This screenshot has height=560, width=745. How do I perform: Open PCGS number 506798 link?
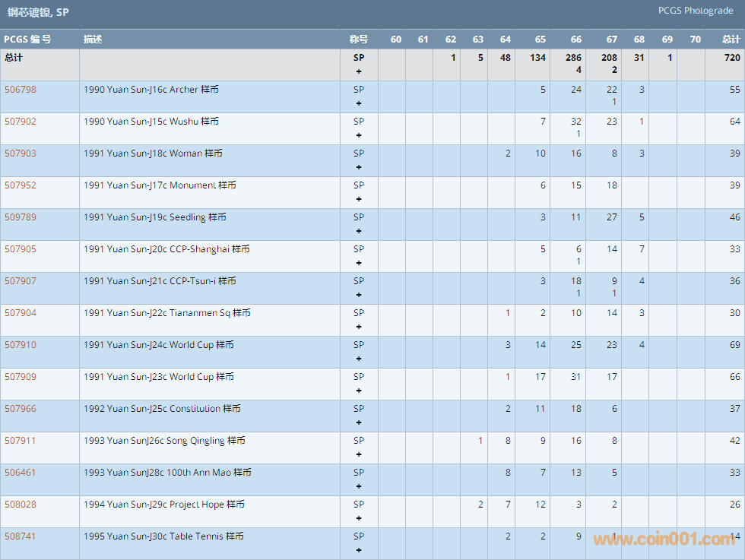tap(21, 90)
